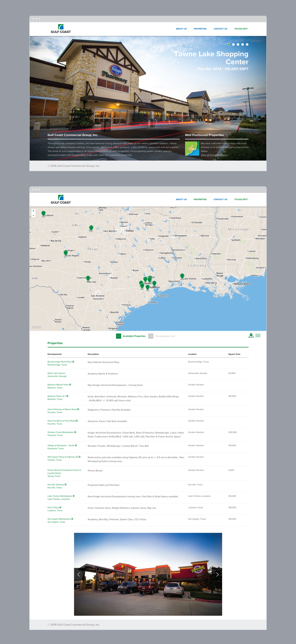Click the circle arrow icon beside Lake Charles Marketplace
Image resolution: width=296 pixels, height=644 pixels.
click(x=74, y=496)
